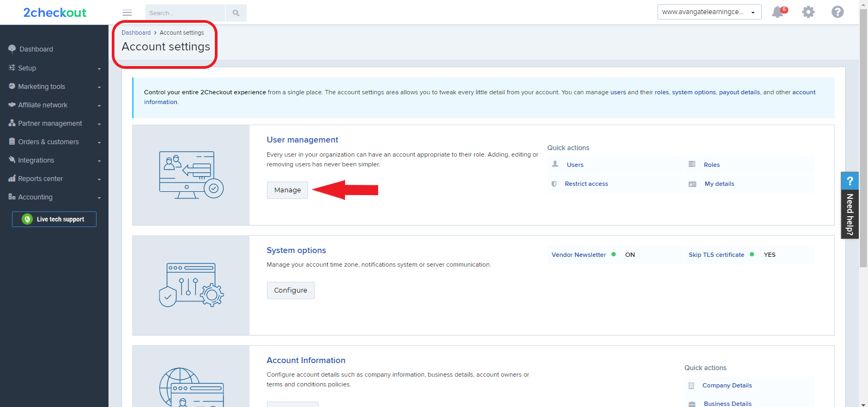
Task: Click the scrollbar down arrow
Action: (x=864, y=404)
